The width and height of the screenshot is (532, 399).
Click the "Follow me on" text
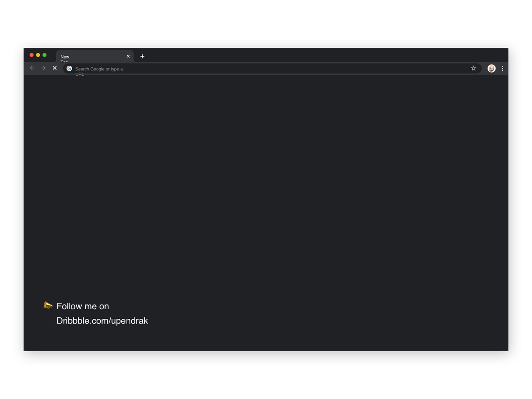click(83, 306)
